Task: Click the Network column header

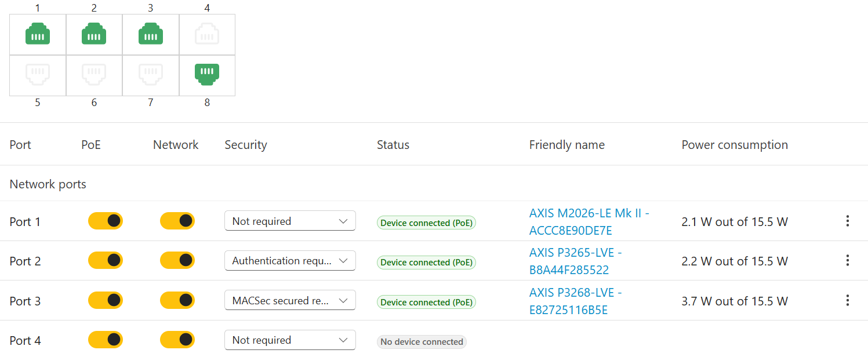Action: coord(176,145)
